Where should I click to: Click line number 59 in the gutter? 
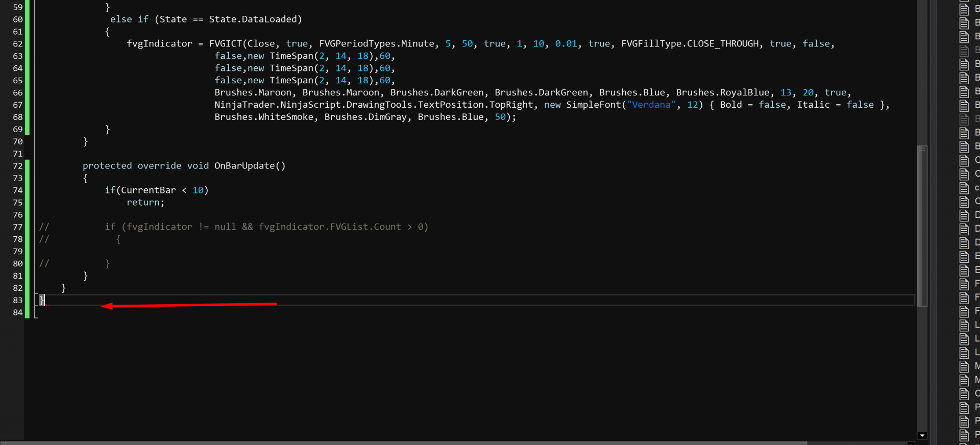(x=18, y=7)
